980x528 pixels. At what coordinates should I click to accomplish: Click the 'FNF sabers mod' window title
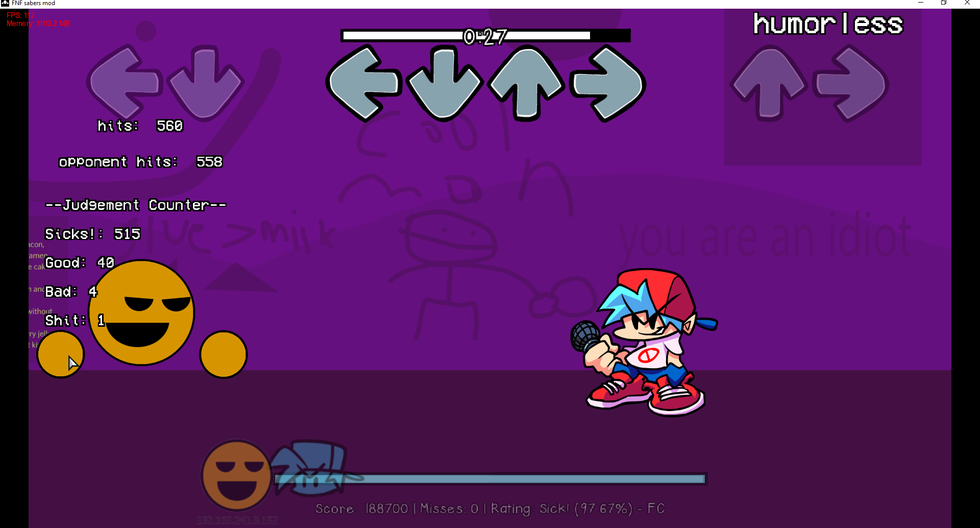(33, 3)
